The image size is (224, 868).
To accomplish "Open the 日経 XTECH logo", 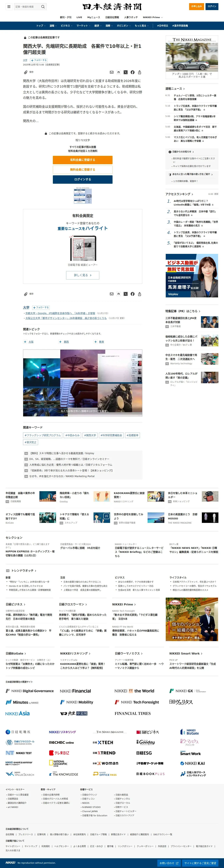I will point(103,742).
